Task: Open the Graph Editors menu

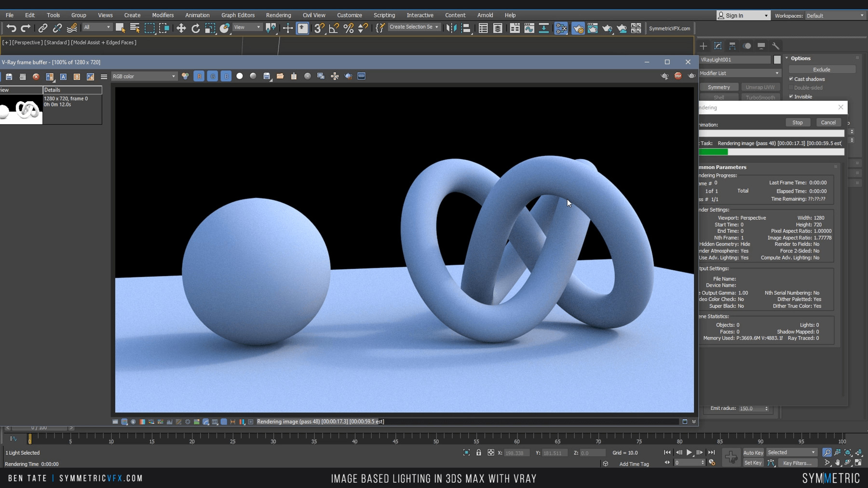Action: [x=238, y=15]
